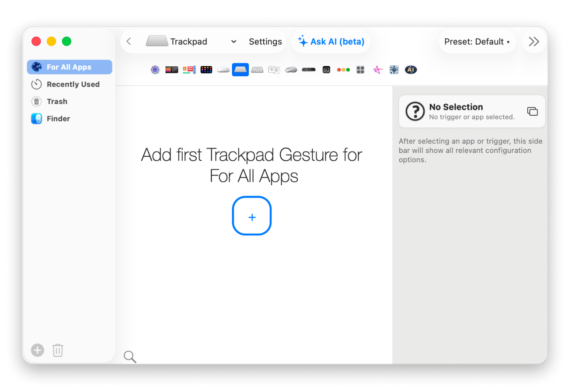
Task: Open the Key Sequences G keys icon
Action: [x=274, y=70]
